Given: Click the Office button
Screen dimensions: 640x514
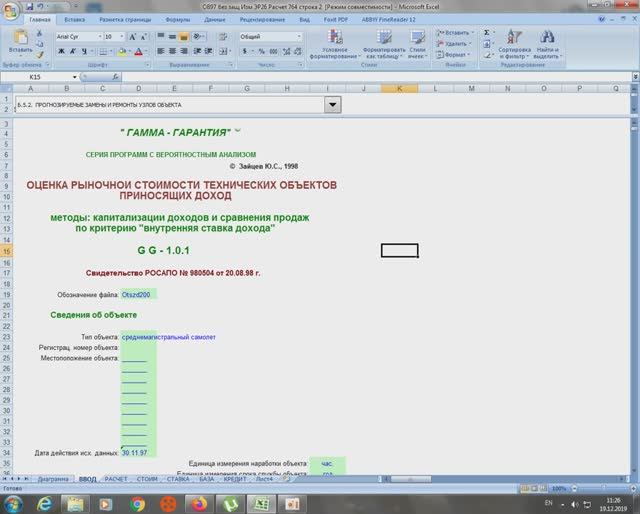Looking at the screenshot, I should click(x=11, y=11).
